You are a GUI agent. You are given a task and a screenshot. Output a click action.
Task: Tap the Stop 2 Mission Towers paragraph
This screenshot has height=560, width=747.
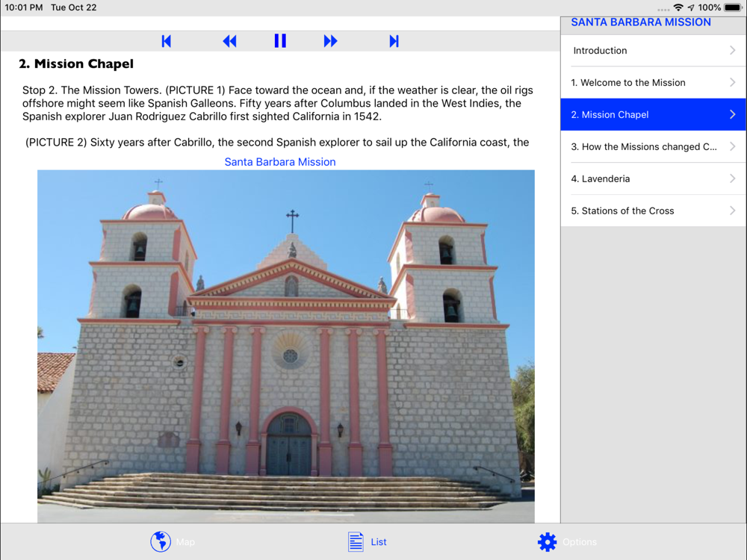pyautogui.click(x=278, y=103)
